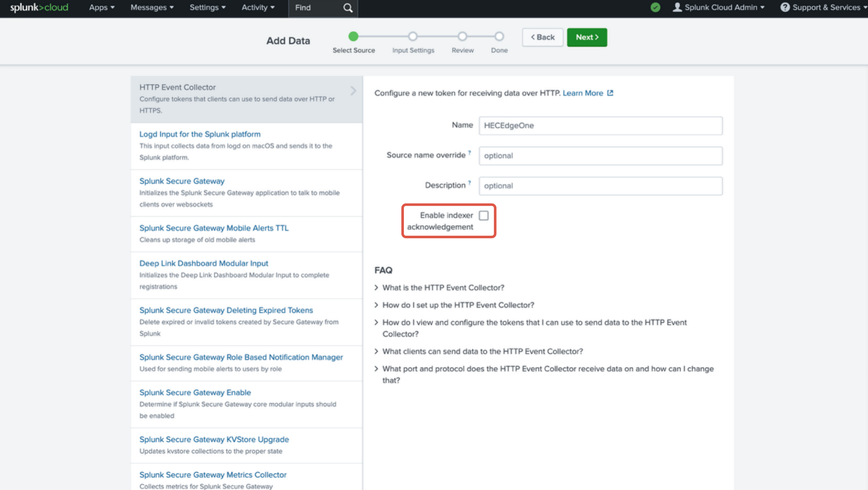Open the Settings menu
Image resolution: width=868 pixels, height=490 pixels.
(x=207, y=8)
